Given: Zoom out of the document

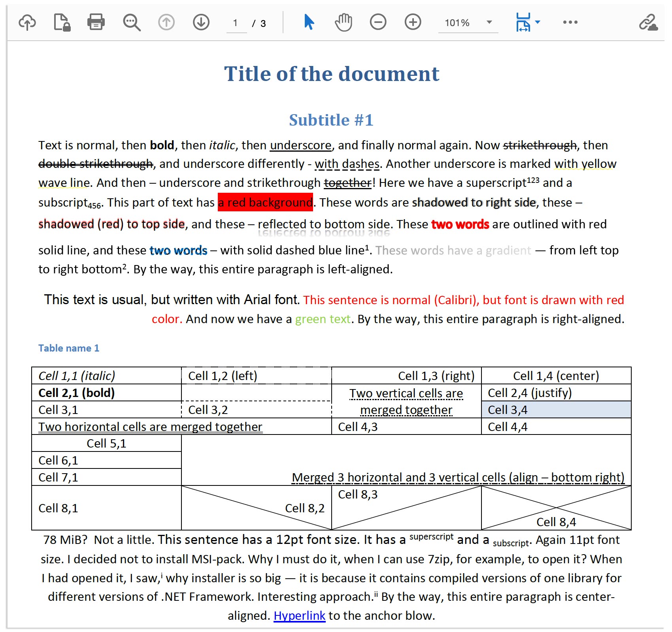Looking at the screenshot, I should pyautogui.click(x=378, y=23).
